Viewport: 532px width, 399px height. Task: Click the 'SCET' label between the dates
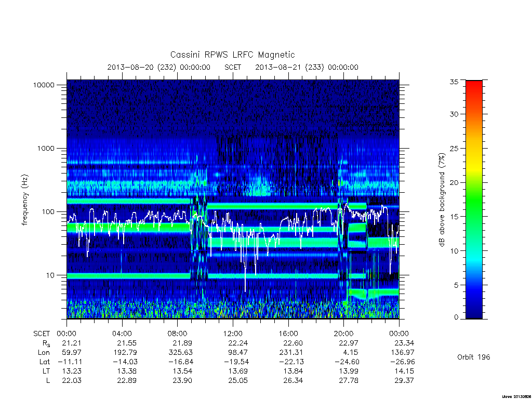pyautogui.click(x=233, y=67)
